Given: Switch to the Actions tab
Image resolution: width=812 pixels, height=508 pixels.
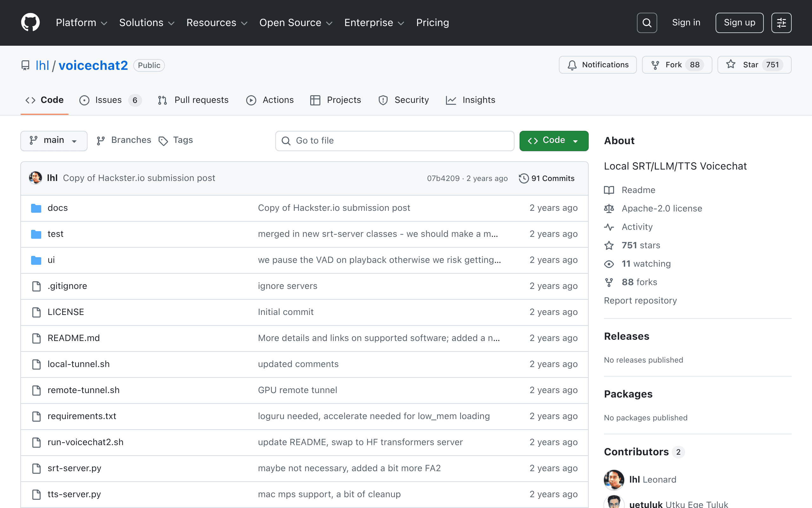Looking at the screenshot, I should point(270,100).
